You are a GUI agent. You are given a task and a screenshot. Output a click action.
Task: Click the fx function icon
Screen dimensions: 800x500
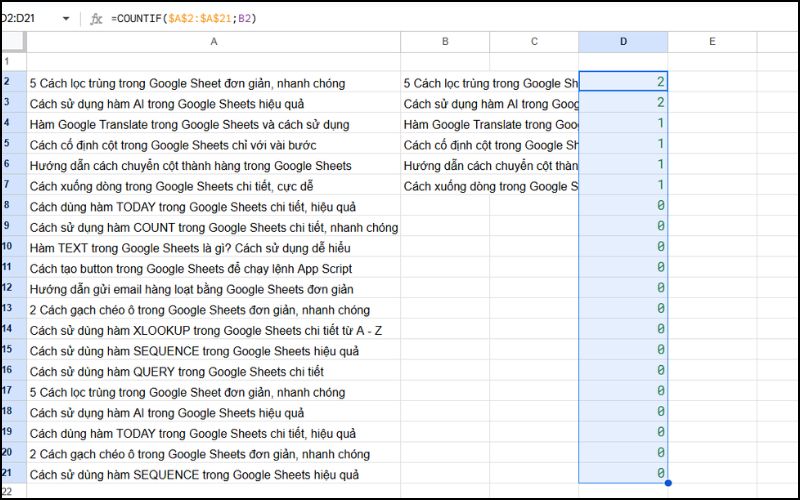(x=96, y=18)
